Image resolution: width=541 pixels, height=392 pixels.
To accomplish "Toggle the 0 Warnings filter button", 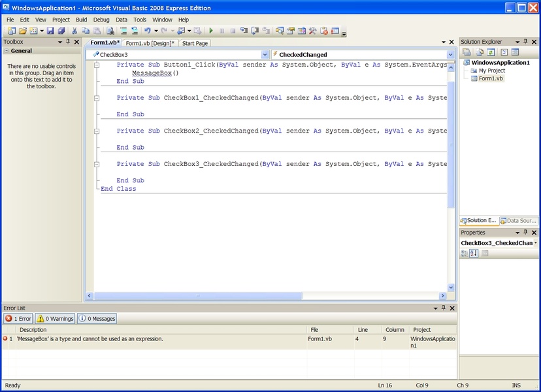I will (55, 319).
